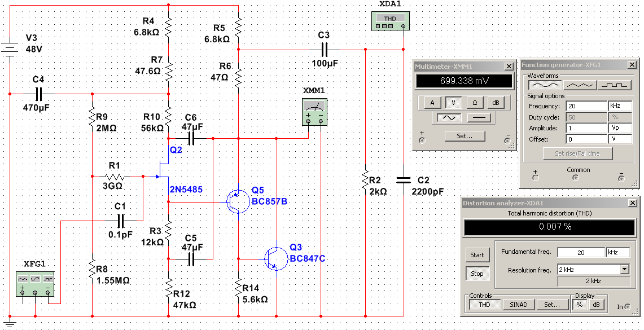Select capacitor C5 47µF symbol

coord(191,259)
